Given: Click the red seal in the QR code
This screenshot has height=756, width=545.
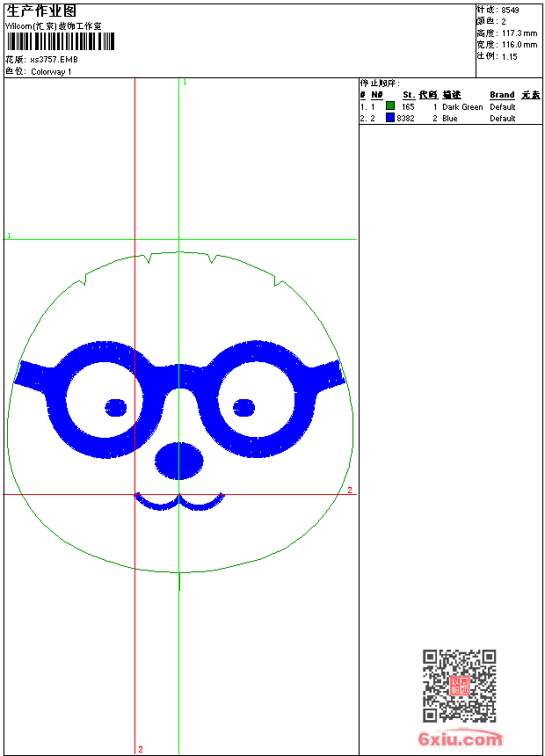Looking at the screenshot, I should [x=460, y=686].
